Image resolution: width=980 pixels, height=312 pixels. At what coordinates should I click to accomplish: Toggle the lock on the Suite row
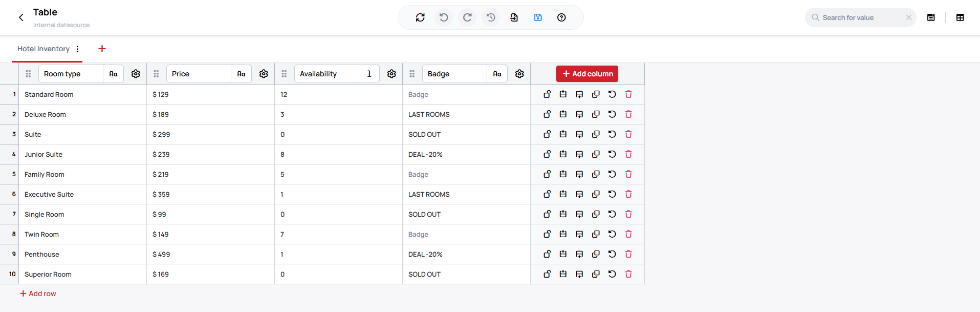pos(547,134)
